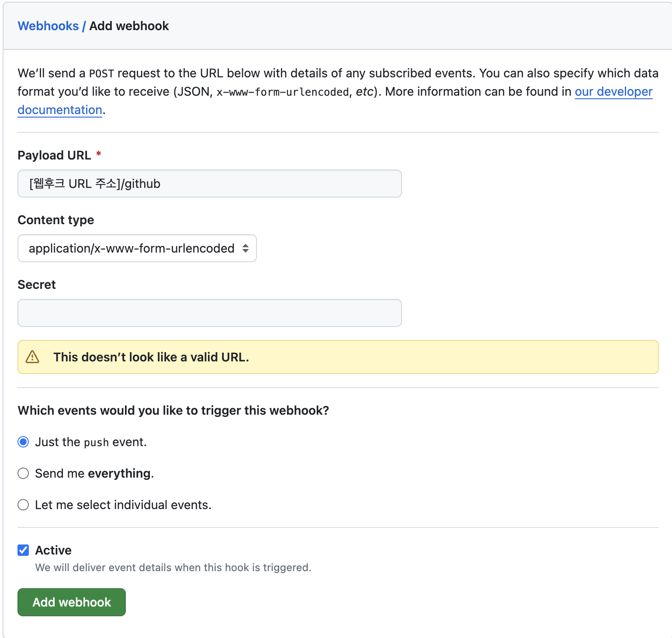Focus the Payload URL input field

coord(209,184)
